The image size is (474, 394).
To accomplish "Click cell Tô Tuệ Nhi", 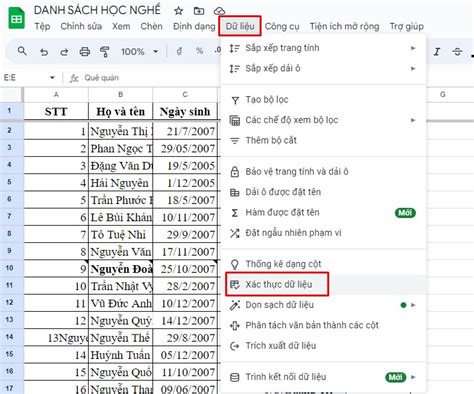I will click(x=121, y=235).
